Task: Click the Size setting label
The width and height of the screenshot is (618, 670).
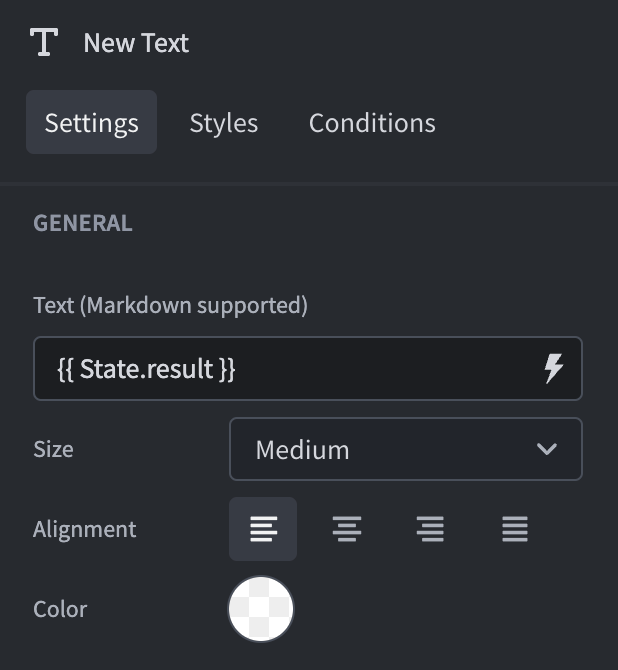Action: click(x=53, y=449)
